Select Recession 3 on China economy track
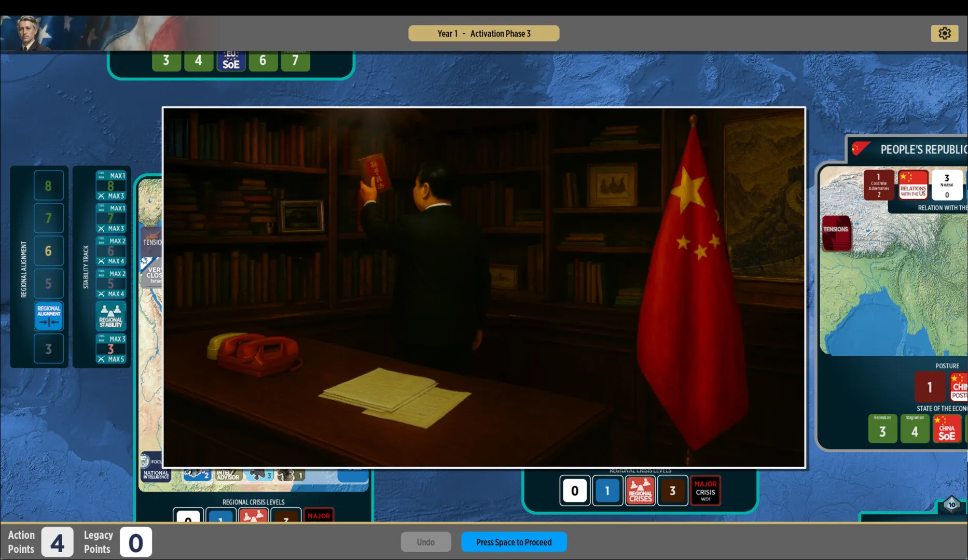Image resolution: width=968 pixels, height=560 pixels. (882, 429)
